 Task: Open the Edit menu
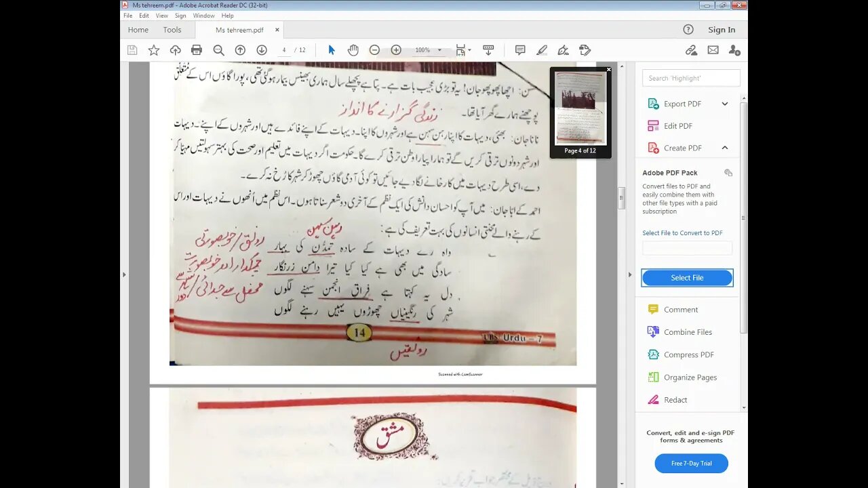(x=144, y=16)
